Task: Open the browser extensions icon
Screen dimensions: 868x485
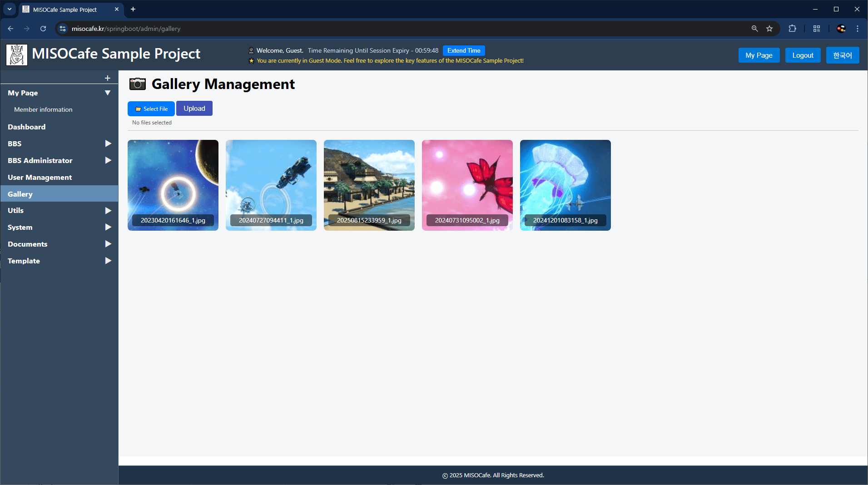Action: coord(792,28)
